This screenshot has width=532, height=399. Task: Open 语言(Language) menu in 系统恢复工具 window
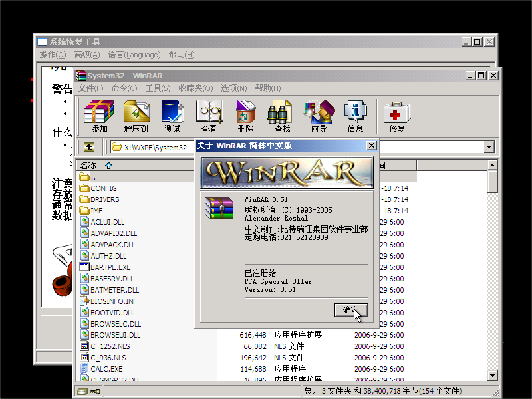[134, 55]
